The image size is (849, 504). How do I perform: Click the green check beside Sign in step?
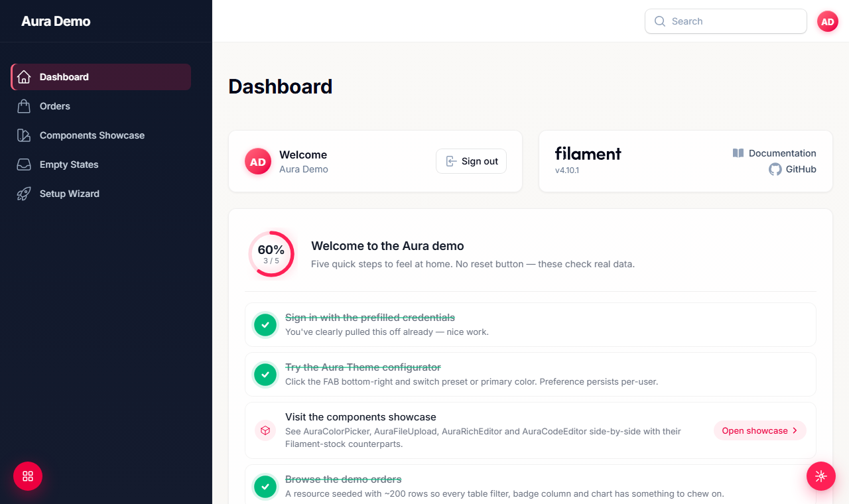[x=265, y=325]
